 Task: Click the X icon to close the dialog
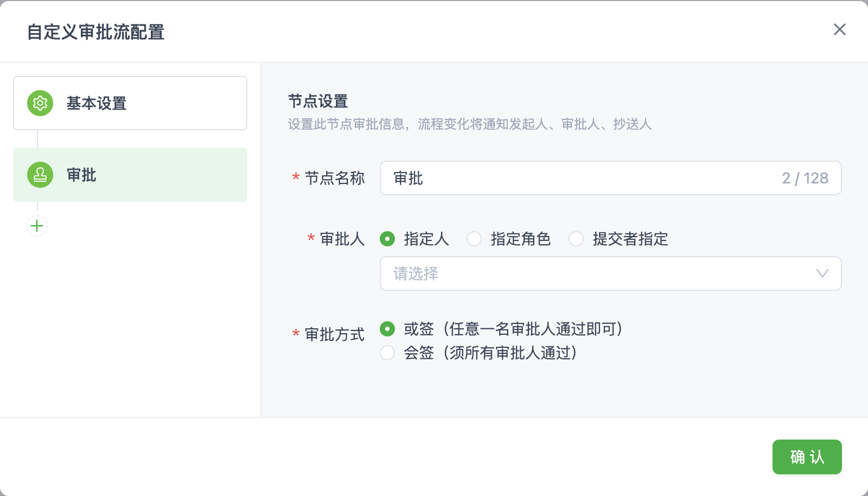(839, 30)
